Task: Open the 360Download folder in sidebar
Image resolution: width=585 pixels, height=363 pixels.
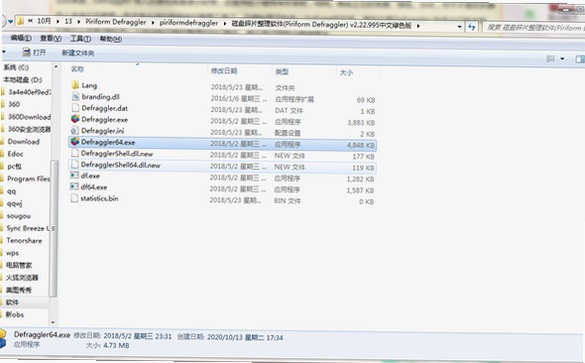Action: click(x=29, y=117)
